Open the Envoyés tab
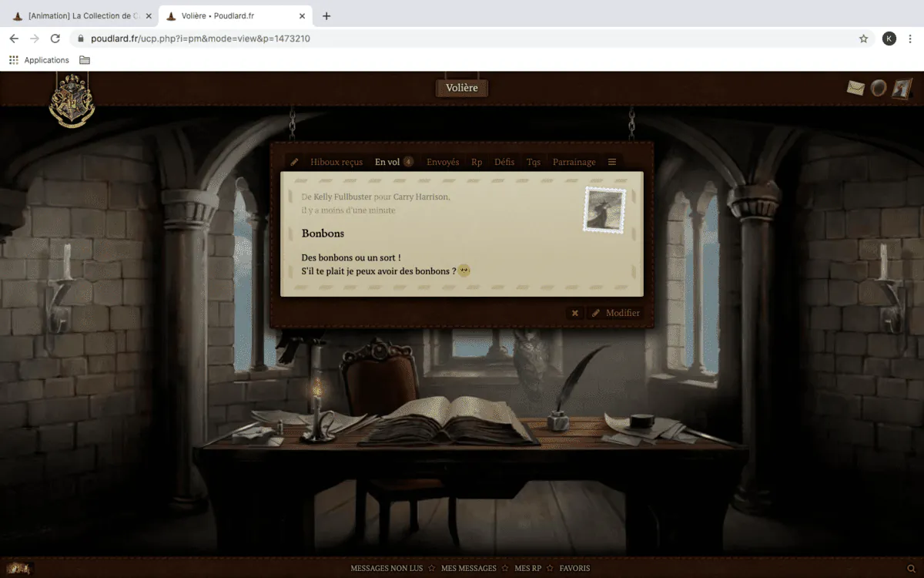 pyautogui.click(x=443, y=162)
